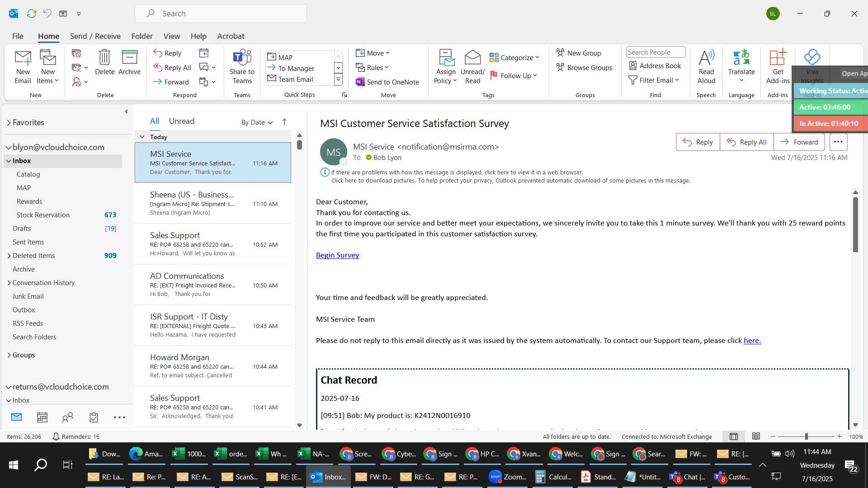The width and height of the screenshot is (868, 488).
Task: Create a New Email
Action: coord(23,67)
